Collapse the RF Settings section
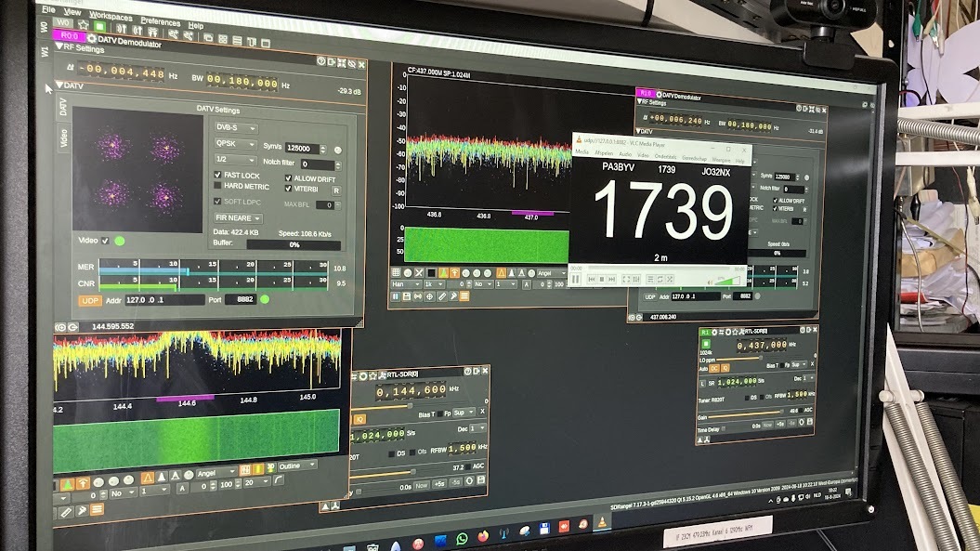This screenshot has height=551, width=980. (x=59, y=45)
